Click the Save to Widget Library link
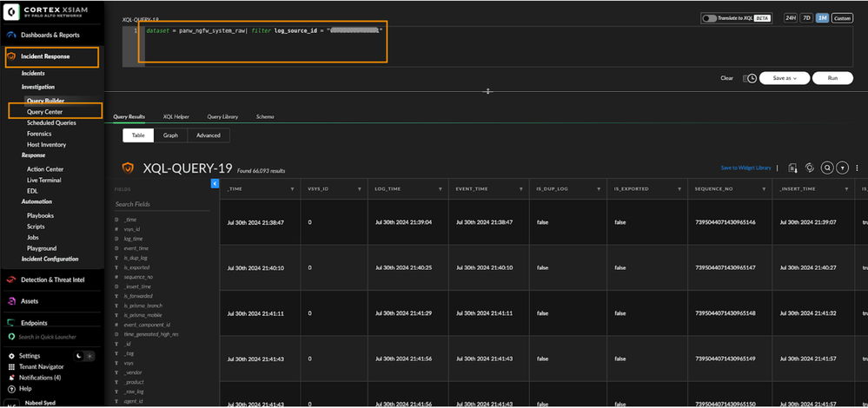 coord(745,168)
